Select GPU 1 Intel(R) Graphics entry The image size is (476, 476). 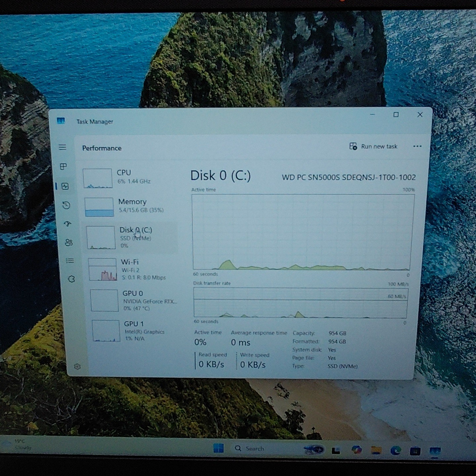click(x=135, y=331)
